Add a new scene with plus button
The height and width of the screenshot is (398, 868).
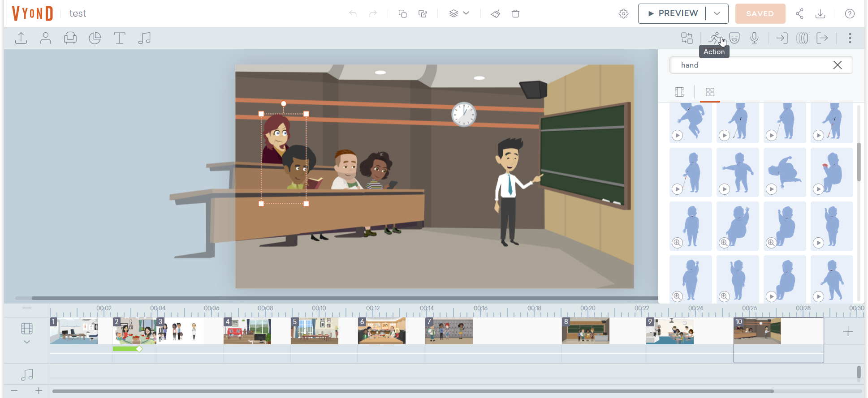[x=848, y=332]
